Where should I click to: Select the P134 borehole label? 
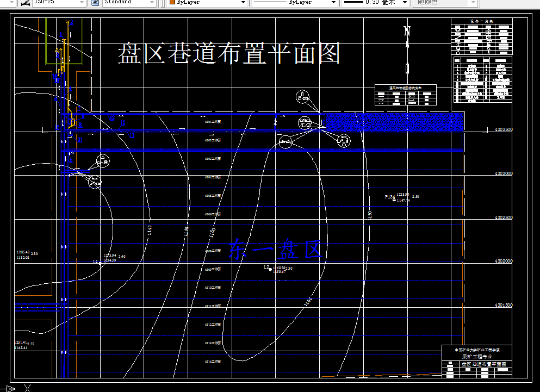390,197
